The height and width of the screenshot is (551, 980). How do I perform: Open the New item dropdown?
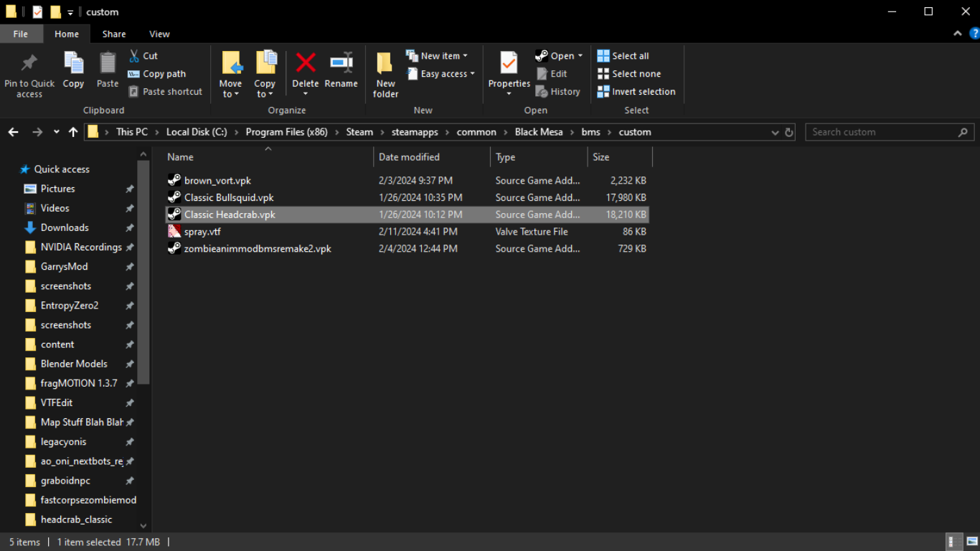[x=437, y=56]
